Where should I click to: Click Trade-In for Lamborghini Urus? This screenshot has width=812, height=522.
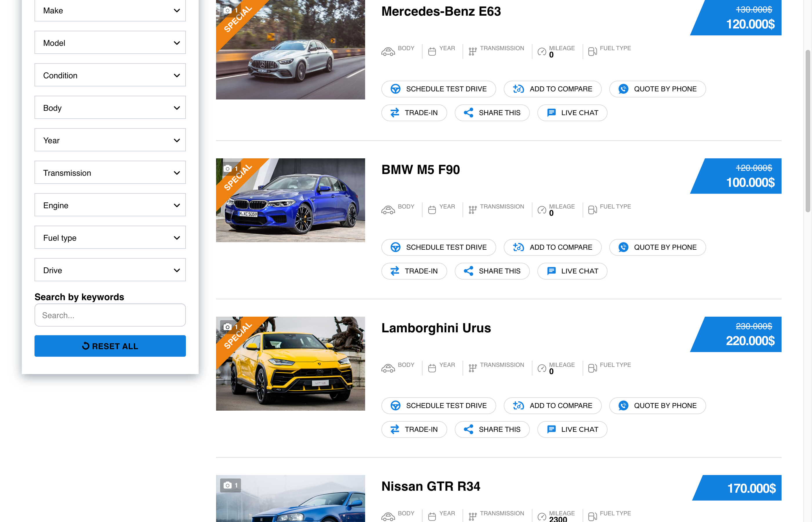point(414,429)
